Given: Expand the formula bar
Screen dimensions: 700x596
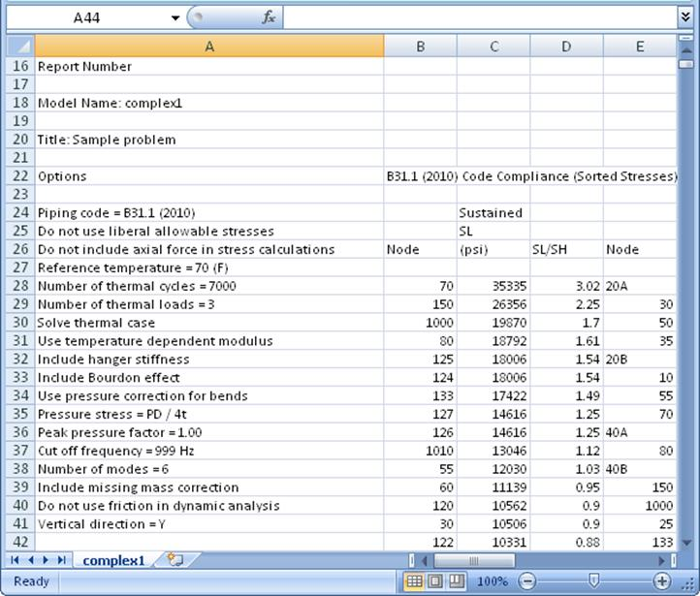Looking at the screenshot, I should pos(685,17).
